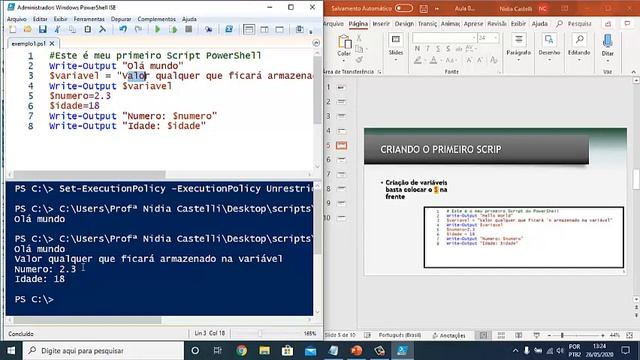Toggle Salvamento Automático switch in PowerPoint
Screen dimensions: 640x360
coord(404,8)
